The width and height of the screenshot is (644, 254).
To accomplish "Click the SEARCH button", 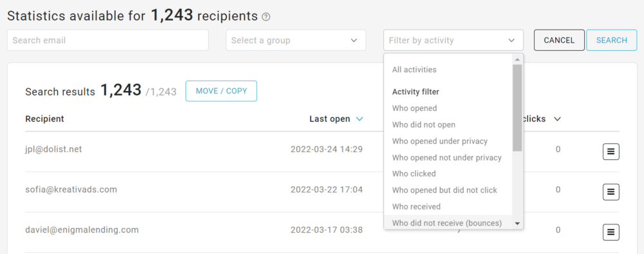I will (x=612, y=40).
